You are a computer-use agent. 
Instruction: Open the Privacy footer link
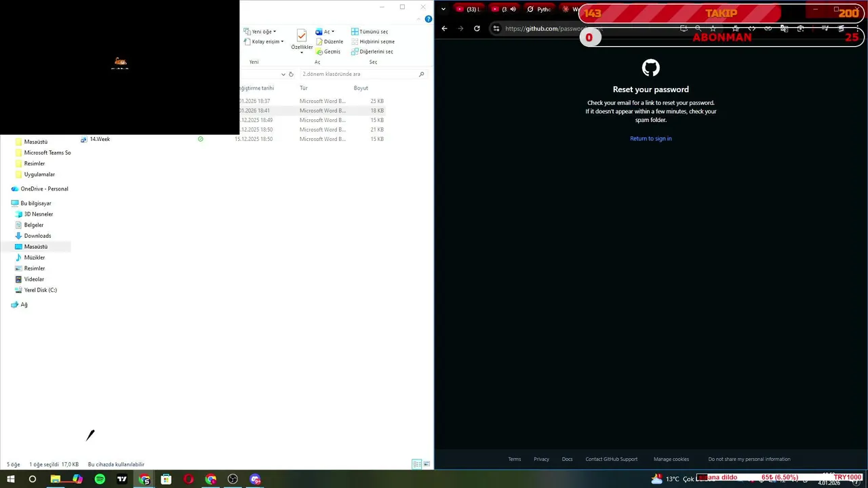[541, 459]
